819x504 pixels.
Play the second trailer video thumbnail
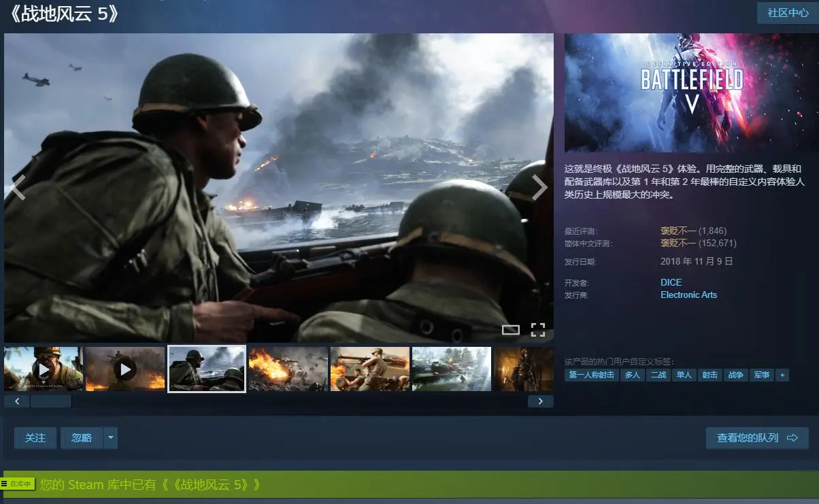point(125,369)
